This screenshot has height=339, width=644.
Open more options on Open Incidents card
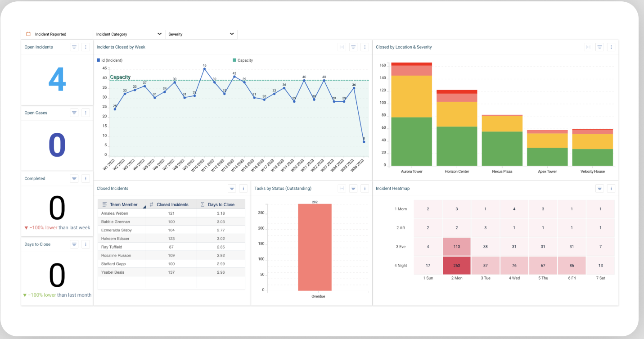86,47
